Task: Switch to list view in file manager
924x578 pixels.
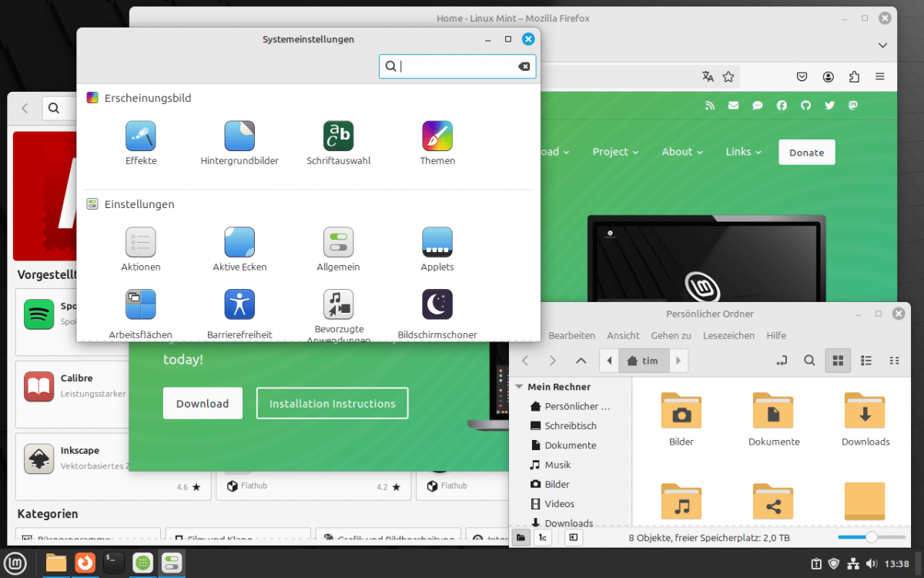Action: click(866, 360)
